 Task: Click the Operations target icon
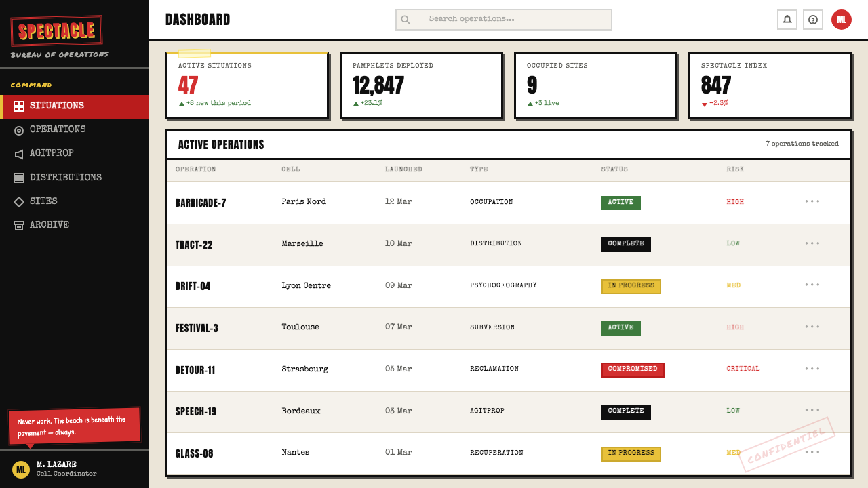(19, 130)
